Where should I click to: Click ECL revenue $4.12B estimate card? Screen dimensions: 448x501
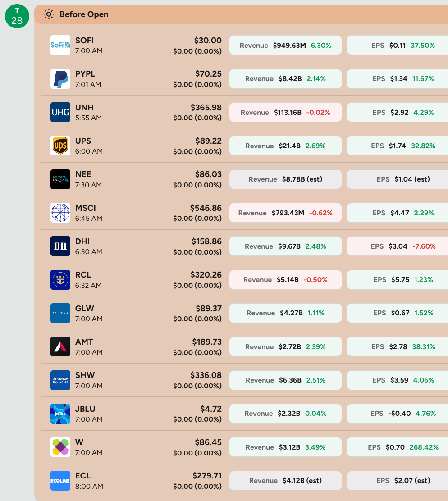point(285,481)
